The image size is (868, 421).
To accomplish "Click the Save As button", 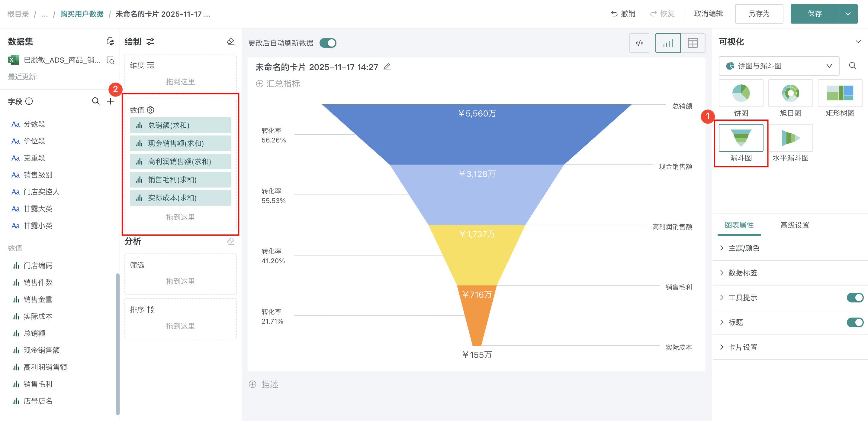I will point(759,14).
